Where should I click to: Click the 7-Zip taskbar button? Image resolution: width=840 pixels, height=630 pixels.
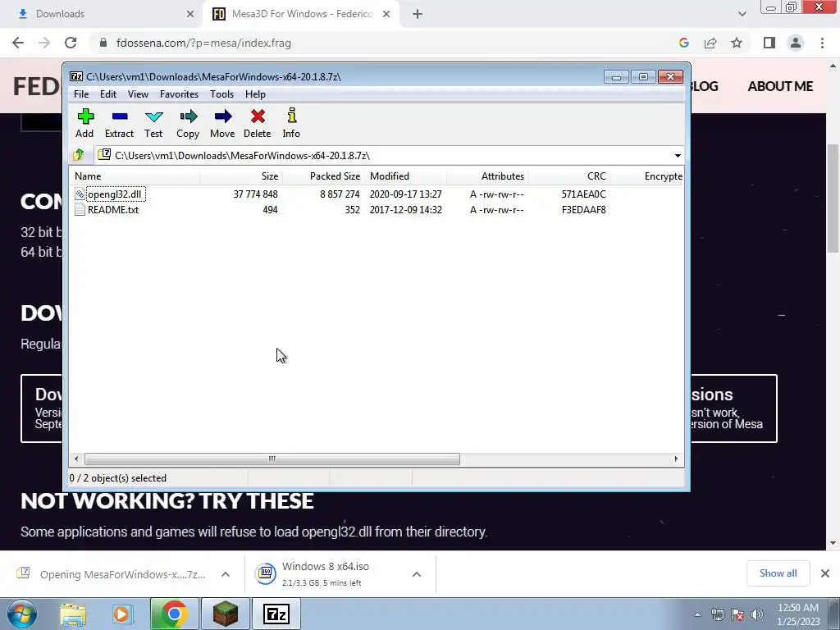[x=276, y=614]
